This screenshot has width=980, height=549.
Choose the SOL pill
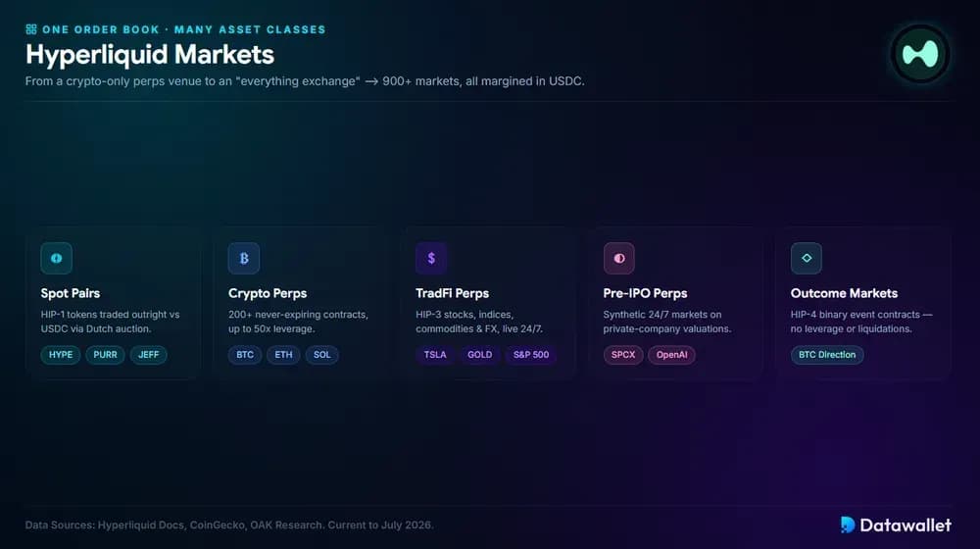pyautogui.click(x=321, y=355)
